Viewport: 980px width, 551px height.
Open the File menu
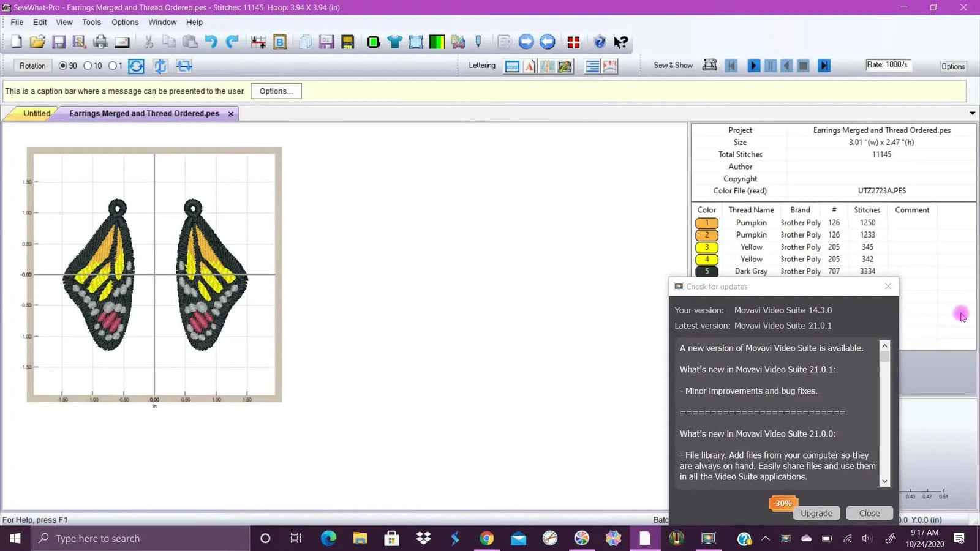17,22
